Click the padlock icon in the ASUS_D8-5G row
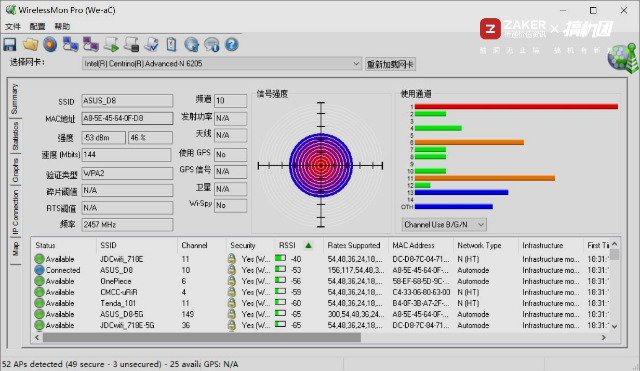The height and width of the screenshot is (371, 640). [231, 314]
